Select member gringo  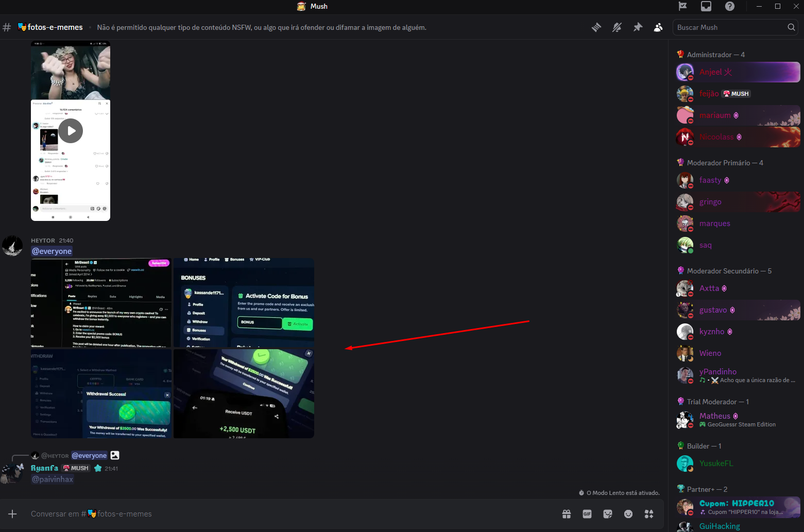click(738, 202)
